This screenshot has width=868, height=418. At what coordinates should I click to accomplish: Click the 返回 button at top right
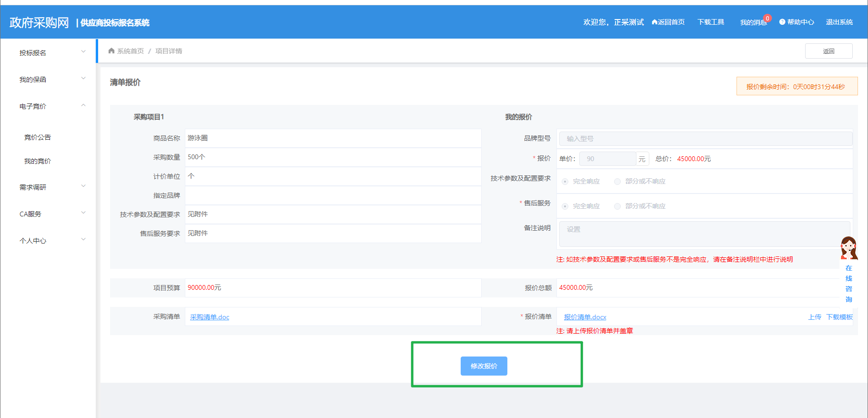pyautogui.click(x=828, y=51)
